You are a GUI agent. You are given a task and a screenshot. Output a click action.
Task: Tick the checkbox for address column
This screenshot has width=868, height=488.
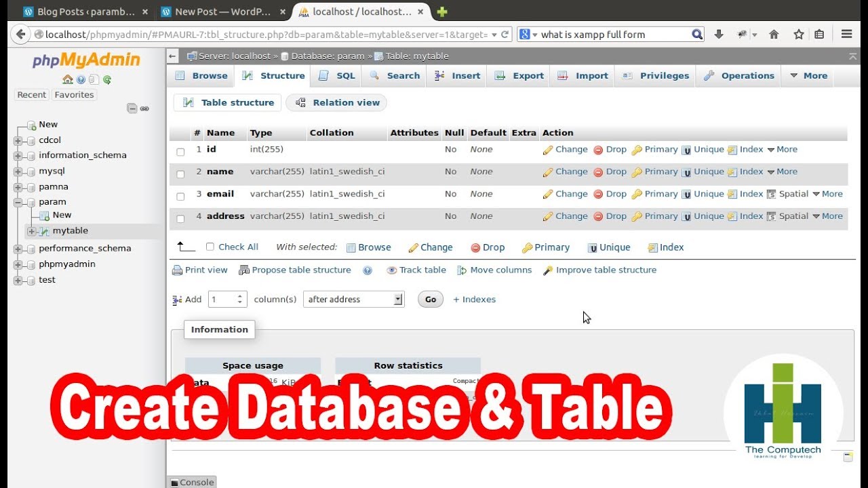pyautogui.click(x=180, y=219)
